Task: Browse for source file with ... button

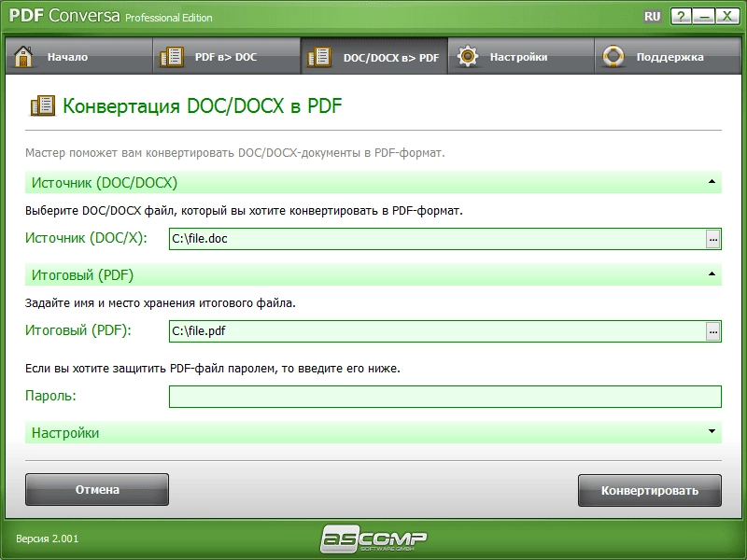Action: pyautogui.click(x=712, y=239)
